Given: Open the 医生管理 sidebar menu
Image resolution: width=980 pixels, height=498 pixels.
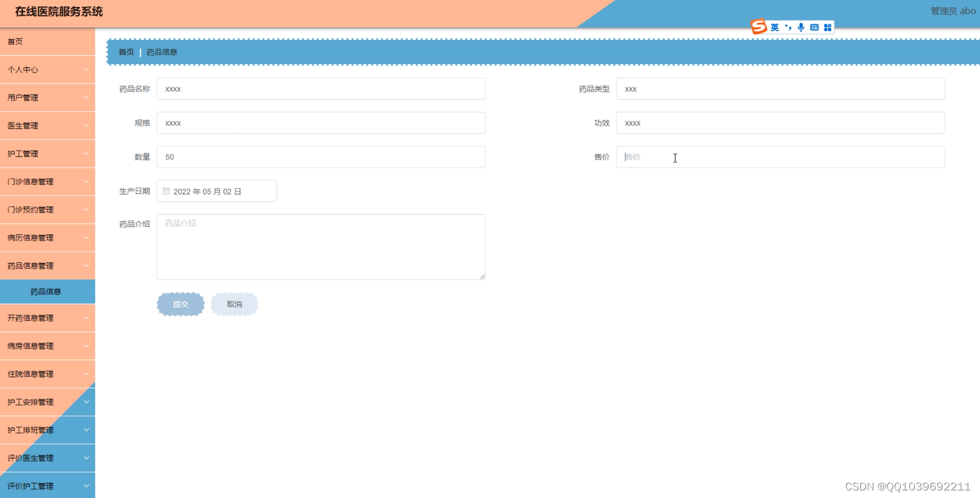Looking at the screenshot, I should pos(47,125).
